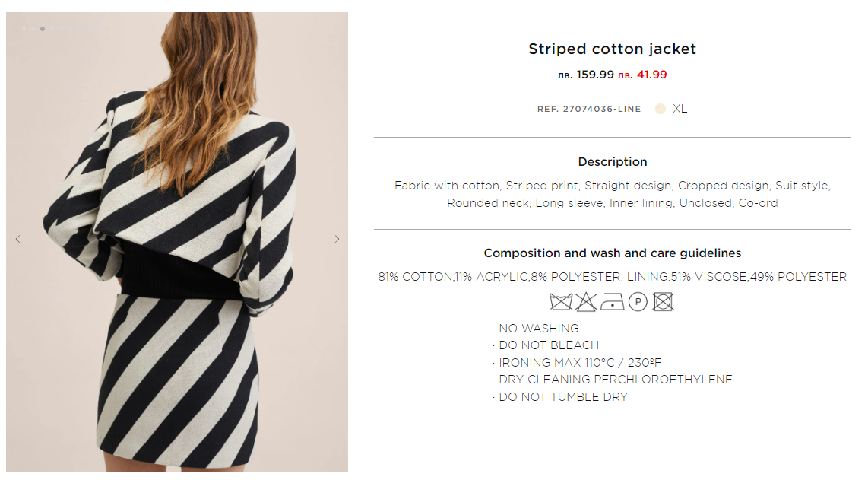The image size is (868, 480).
Task: Click Composition and wash and care guidelines heading
Action: tap(613, 253)
